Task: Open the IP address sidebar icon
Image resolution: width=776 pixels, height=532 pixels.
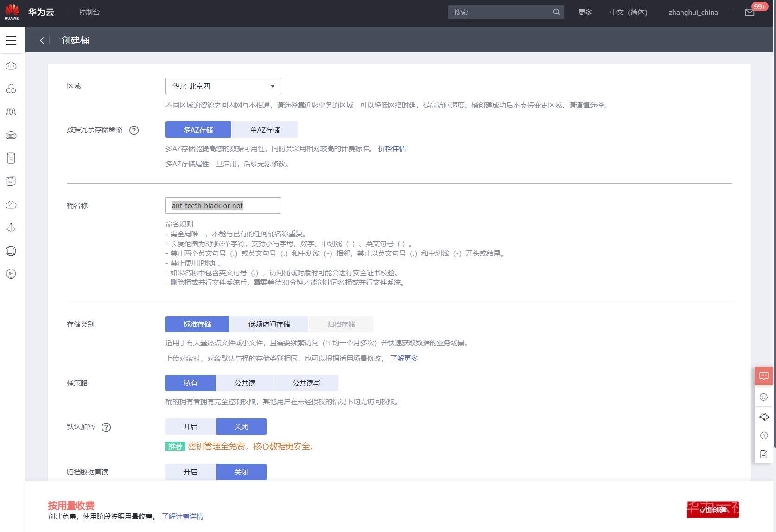Action: (11, 274)
